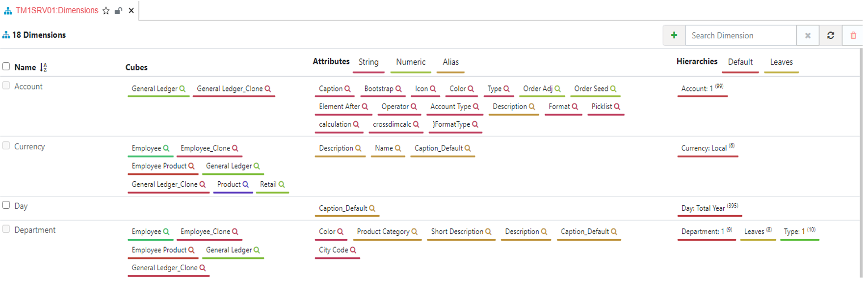Open the Department Leaves hierarchy

[758, 231]
